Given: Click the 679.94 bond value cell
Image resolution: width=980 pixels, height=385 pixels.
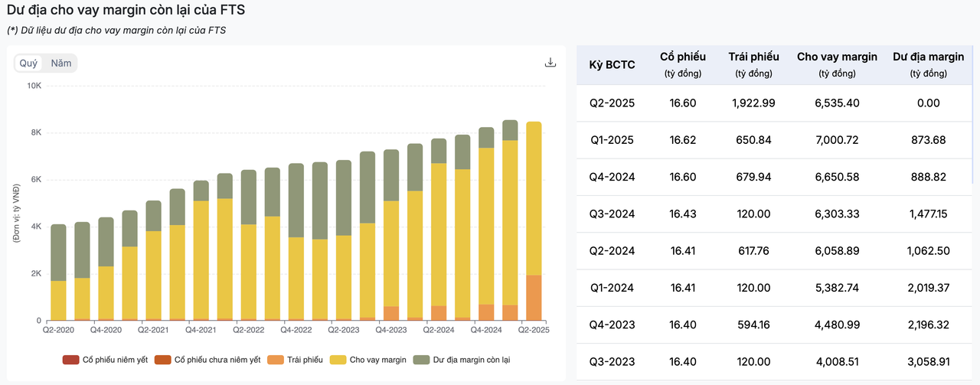Looking at the screenshot, I should coord(754,177).
